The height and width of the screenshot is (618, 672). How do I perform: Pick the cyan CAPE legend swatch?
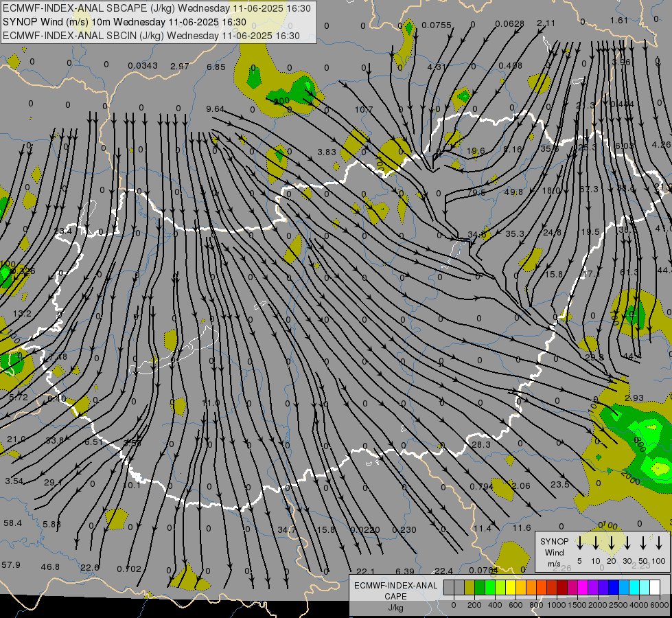(634, 588)
